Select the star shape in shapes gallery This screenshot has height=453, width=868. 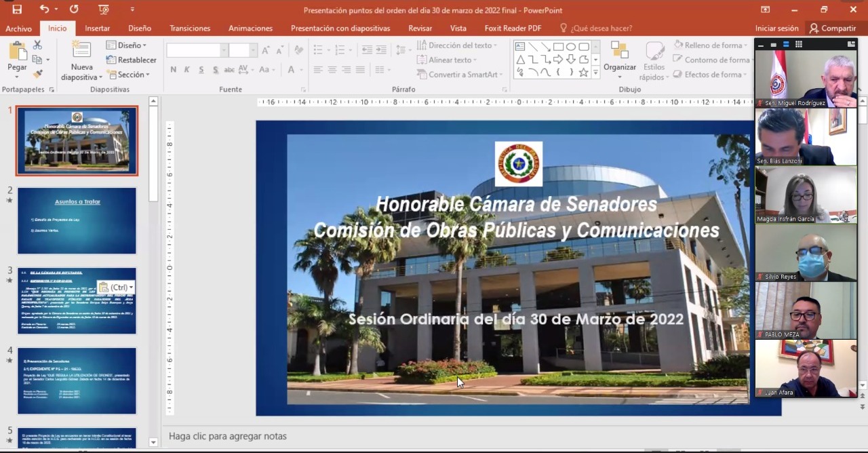click(583, 73)
